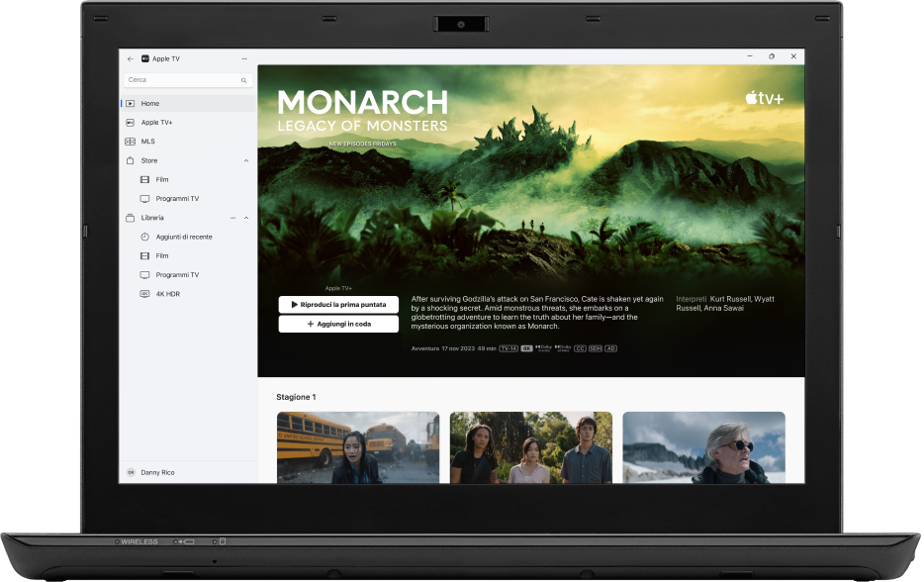Image resolution: width=924 pixels, height=582 pixels.
Task: Open the school bus episode thumbnail
Action: pos(358,447)
